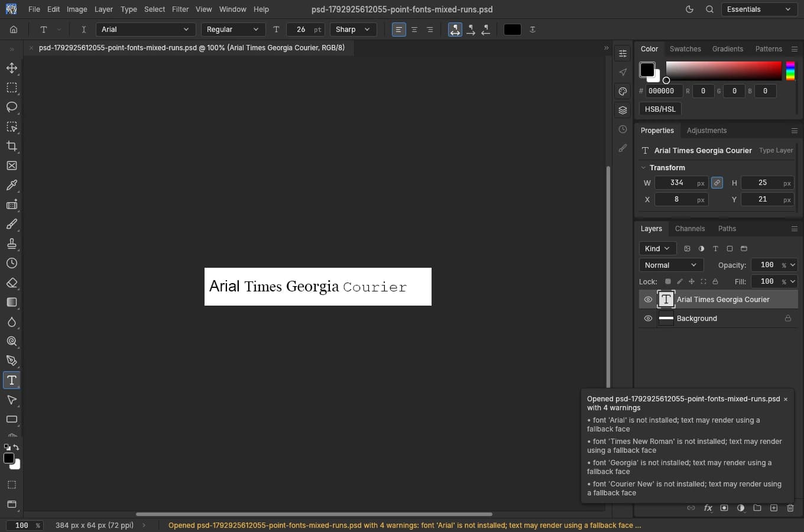Select the History Brush tool

[x=12, y=263]
